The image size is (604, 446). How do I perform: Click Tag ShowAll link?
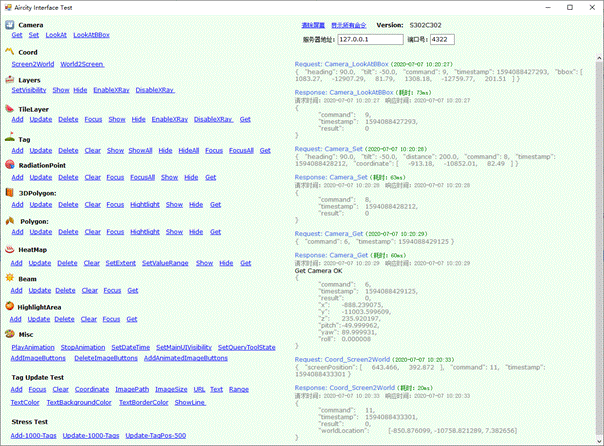(x=140, y=150)
